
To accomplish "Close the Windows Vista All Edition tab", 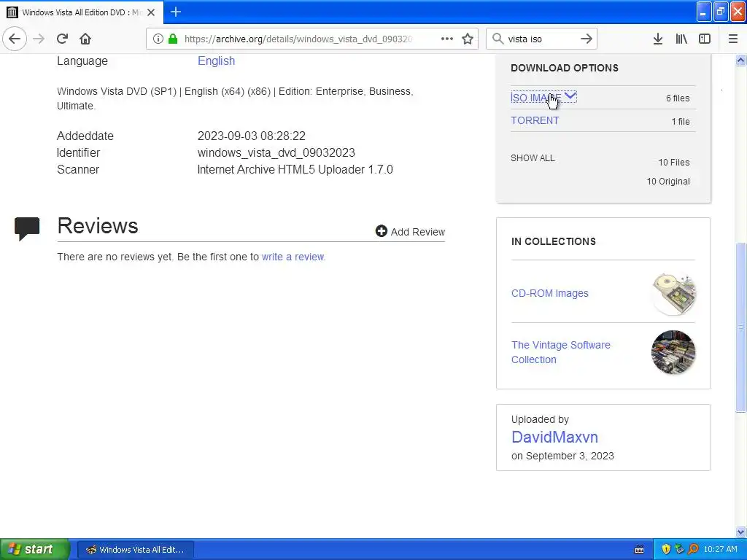I will pyautogui.click(x=151, y=12).
